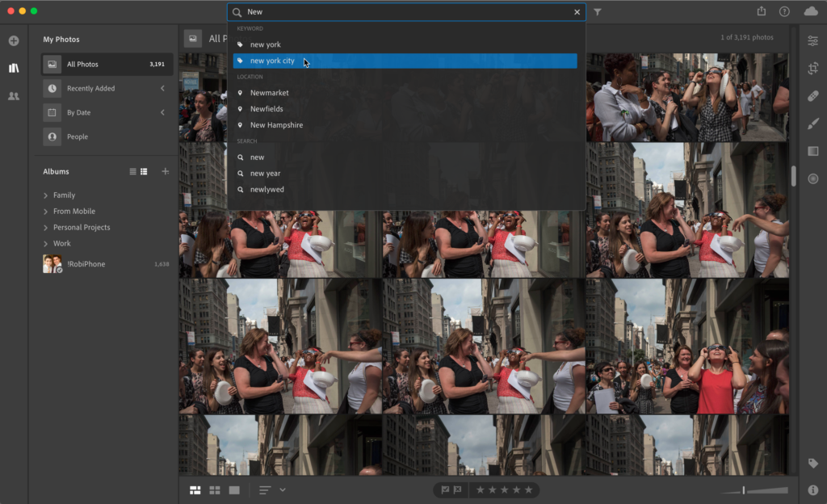Switch to square grid view
Image resolution: width=827 pixels, height=504 pixels.
[x=215, y=490]
